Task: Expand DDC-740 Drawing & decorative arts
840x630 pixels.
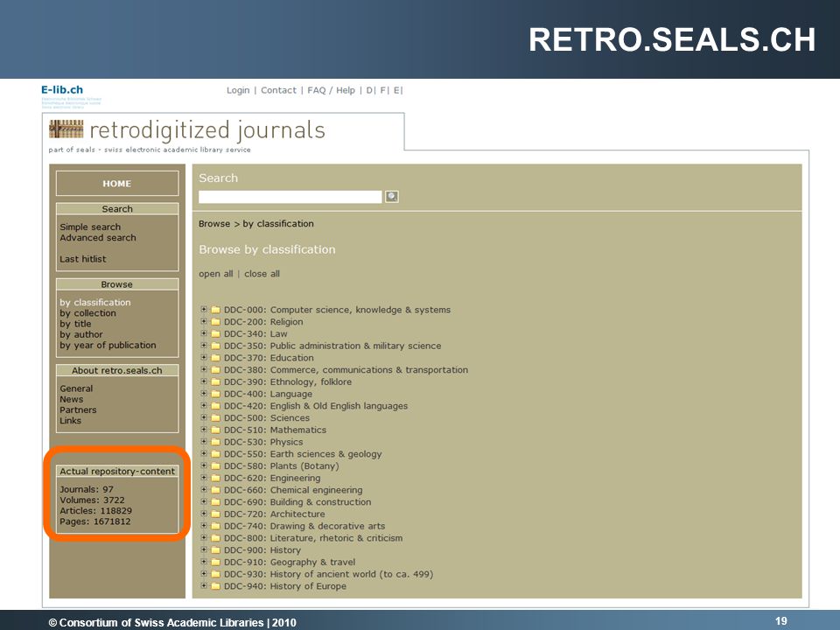Action: 204,526
